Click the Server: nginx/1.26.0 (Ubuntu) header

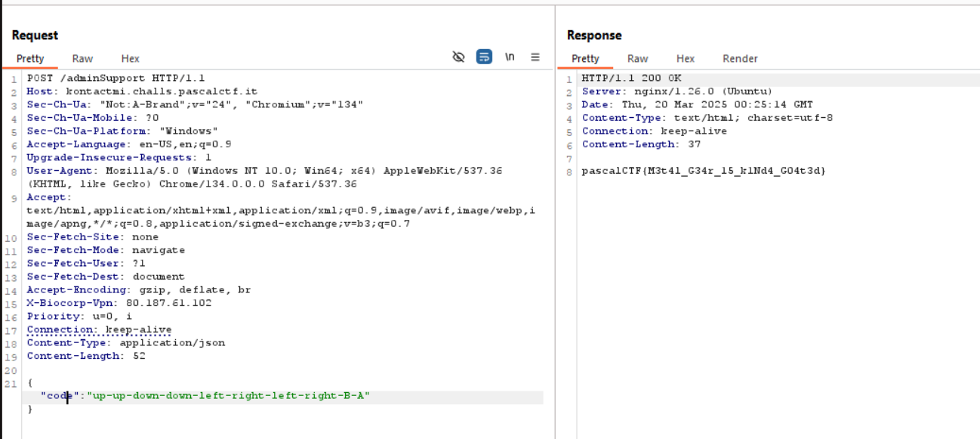[676, 91]
